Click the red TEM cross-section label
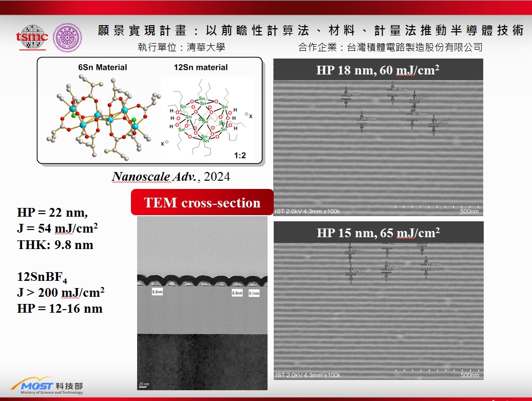The image size is (532, 401). point(202,202)
